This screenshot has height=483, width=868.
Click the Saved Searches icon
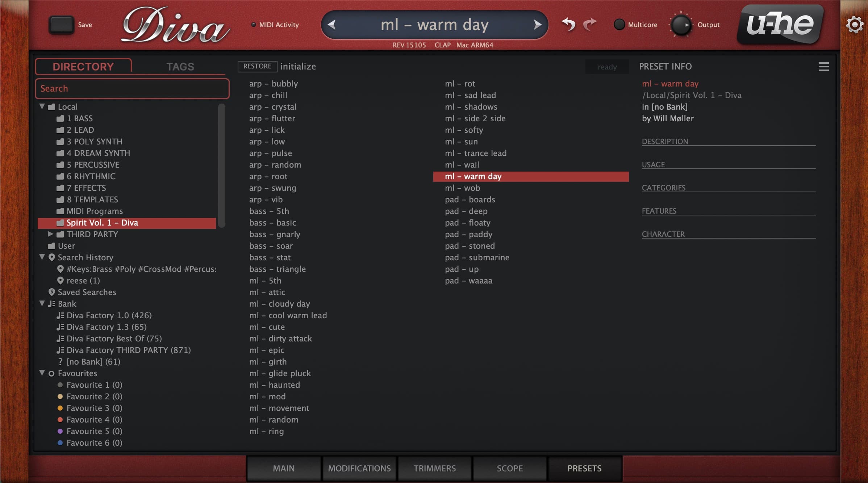51,292
